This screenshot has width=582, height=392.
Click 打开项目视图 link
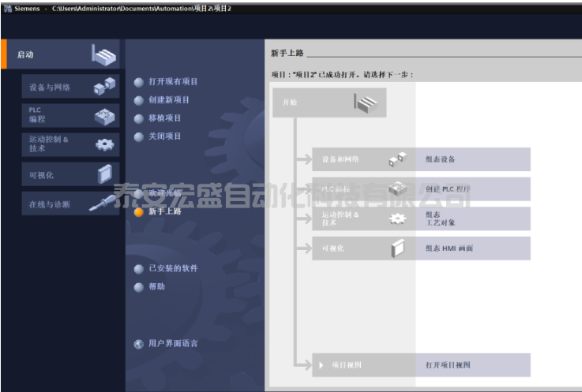pos(448,365)
